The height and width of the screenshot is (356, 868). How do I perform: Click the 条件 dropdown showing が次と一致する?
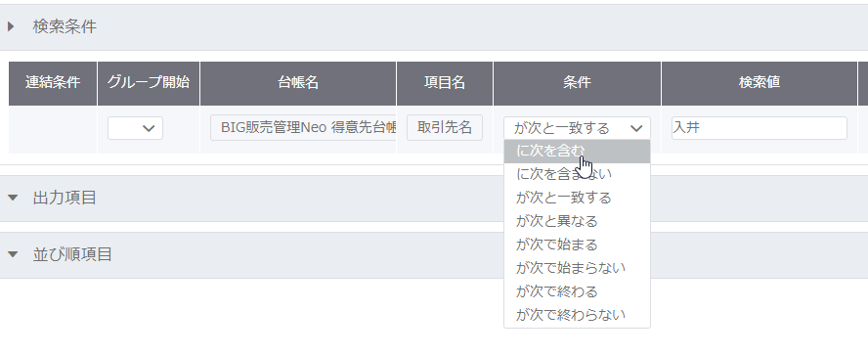[x=577, y=128]
